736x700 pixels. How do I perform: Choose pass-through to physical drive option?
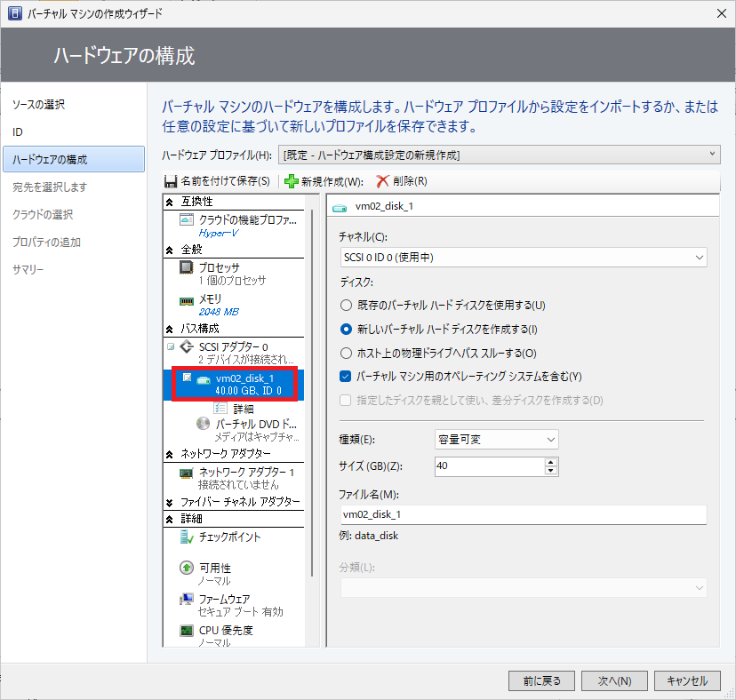[346, 354]
